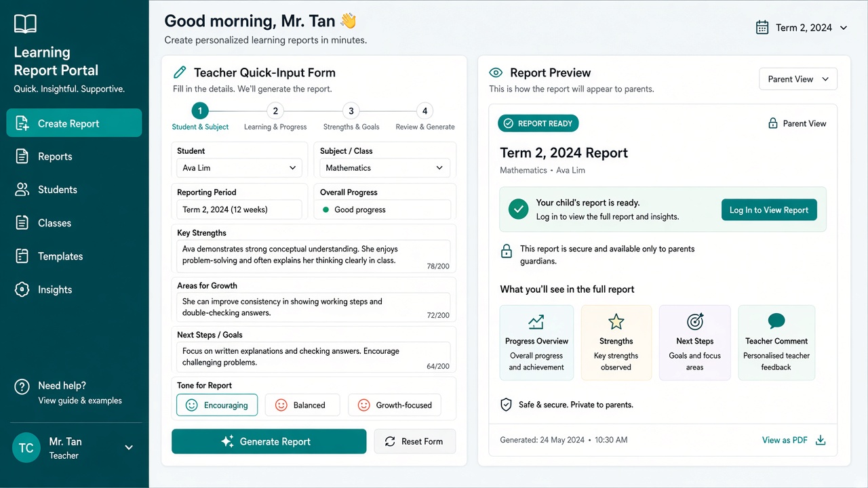Click the Reset Form button

point(415,441)
